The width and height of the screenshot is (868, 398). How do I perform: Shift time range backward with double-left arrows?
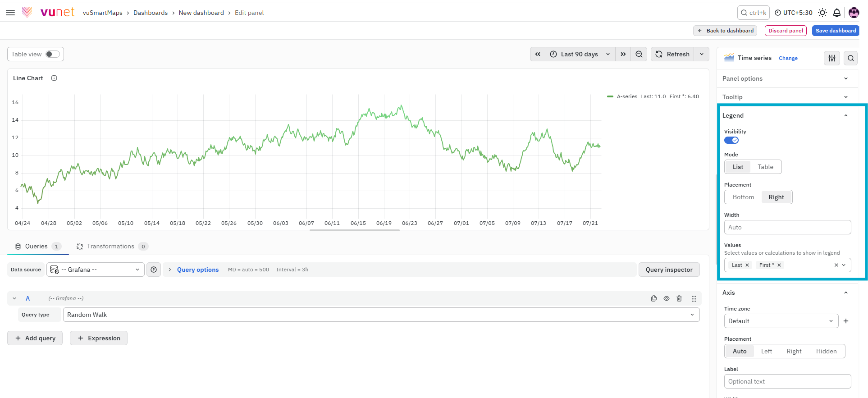(x=538, y=54)
